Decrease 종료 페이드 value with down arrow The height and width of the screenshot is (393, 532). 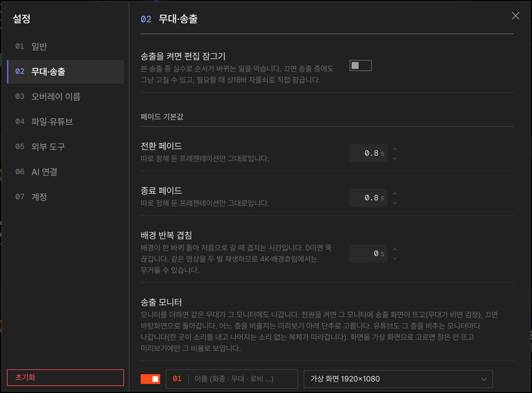[395, 203]
